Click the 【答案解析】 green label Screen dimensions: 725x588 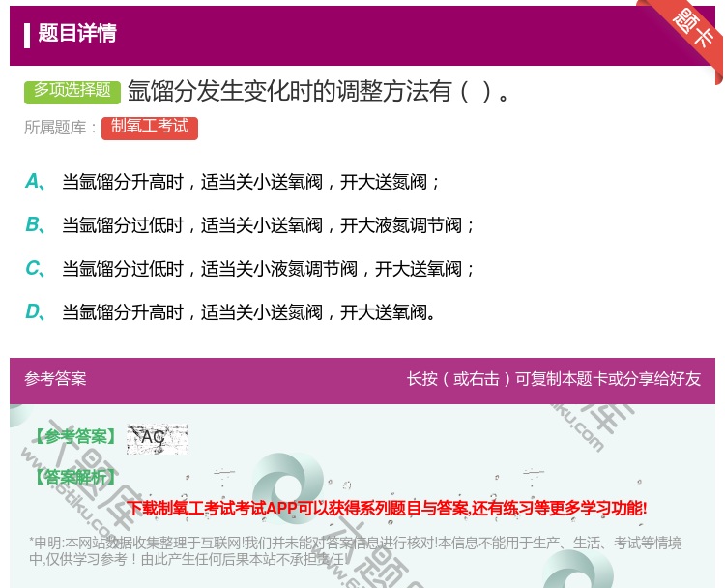(74, 477)
